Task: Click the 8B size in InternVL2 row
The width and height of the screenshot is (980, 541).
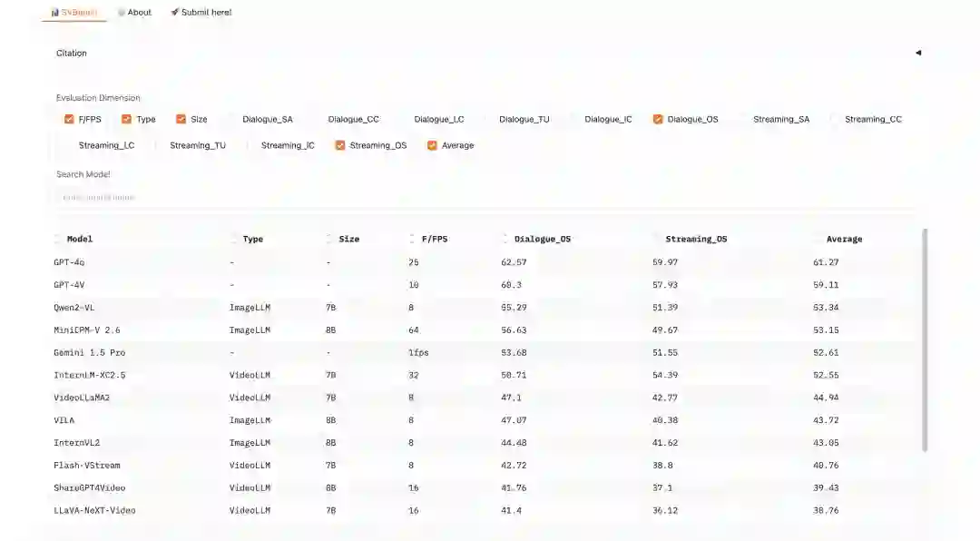Action: tap(330, 442)
